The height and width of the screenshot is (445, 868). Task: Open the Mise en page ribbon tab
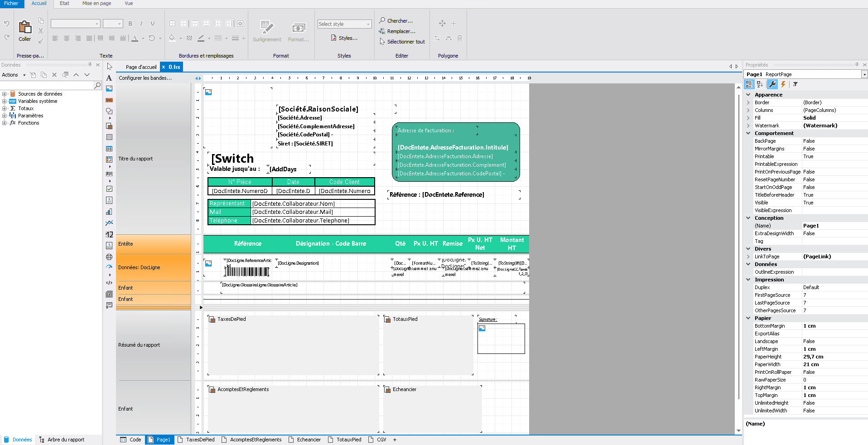pos(96,3)
